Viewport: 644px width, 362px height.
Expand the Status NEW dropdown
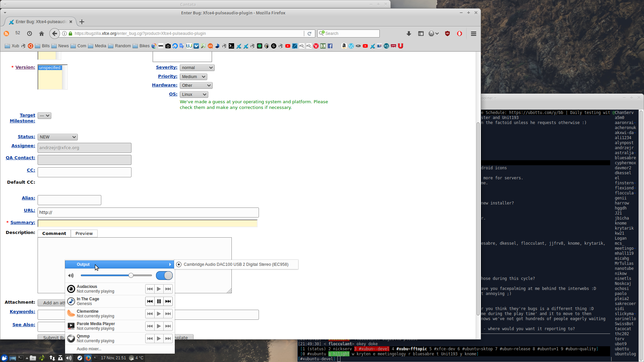(x=58, y=137)
